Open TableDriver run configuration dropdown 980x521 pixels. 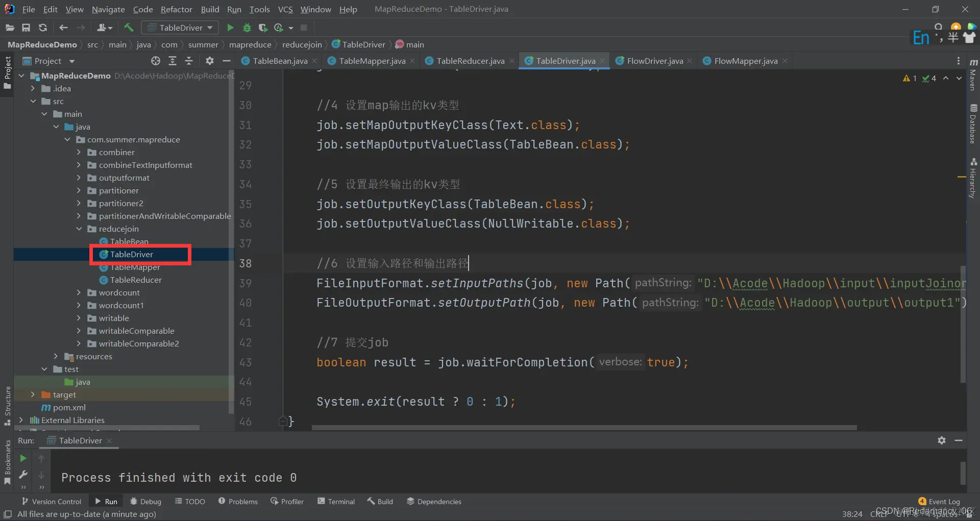(180, 28)
